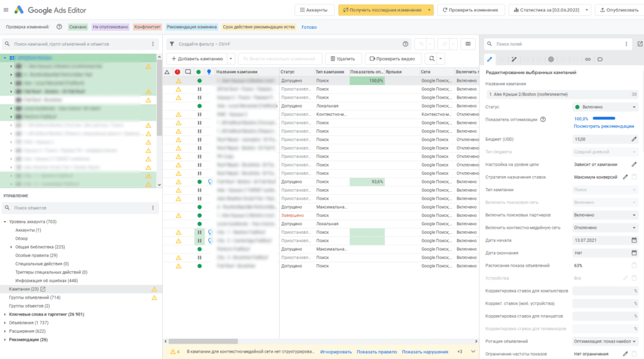Expand 'Уровень аккаунта (703)' tree node
644x359 pixels.
point(5,222)
